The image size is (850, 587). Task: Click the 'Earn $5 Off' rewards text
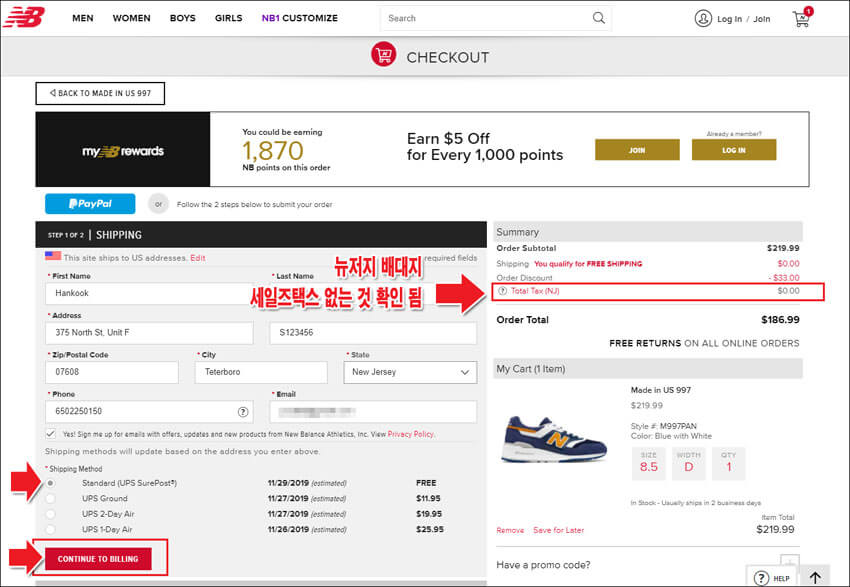[x=448, y=139]
